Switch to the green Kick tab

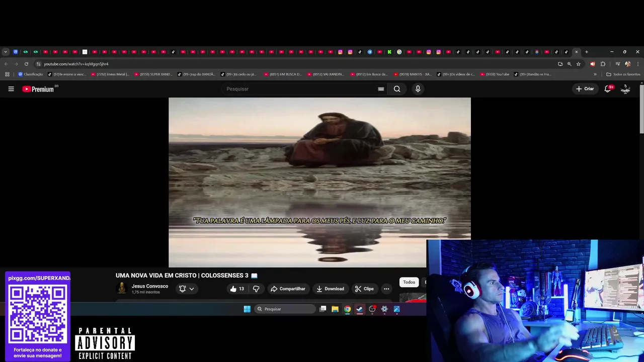pos(389,52)
